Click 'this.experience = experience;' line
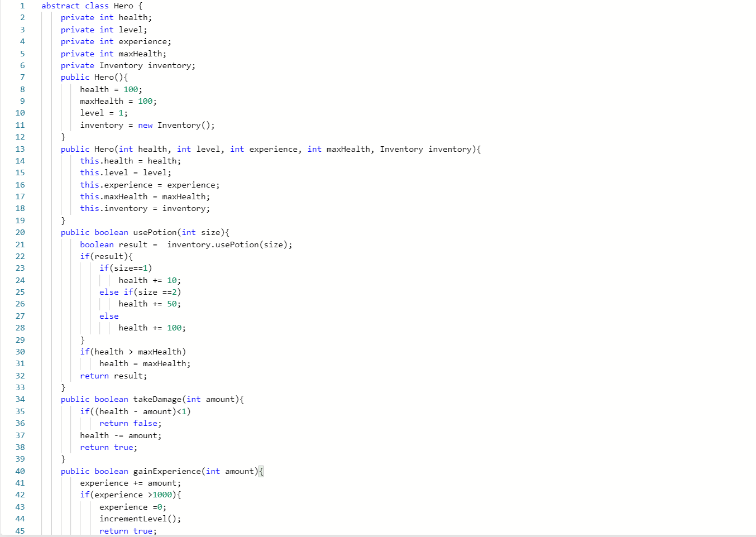Viewport: 756px width, 537px height. click(x=150, y=185)
